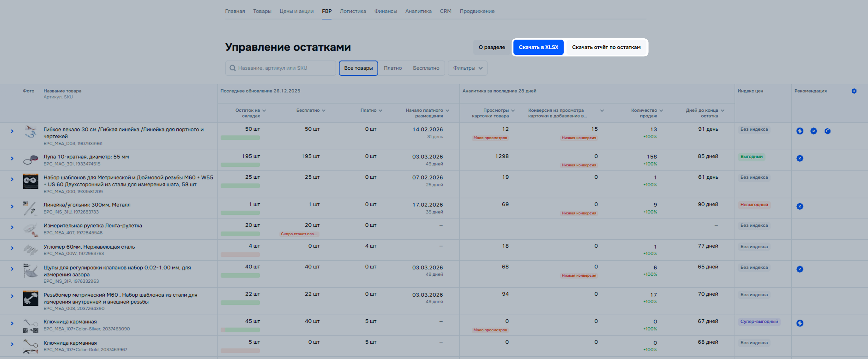Click discount percent icon for Лупа 10-кратная
The image size is (868, 359).
pyautogui.click(x=800, y=158)
